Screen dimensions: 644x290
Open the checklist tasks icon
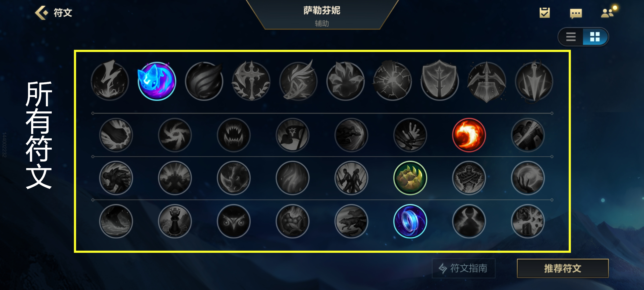coord(545,13)
